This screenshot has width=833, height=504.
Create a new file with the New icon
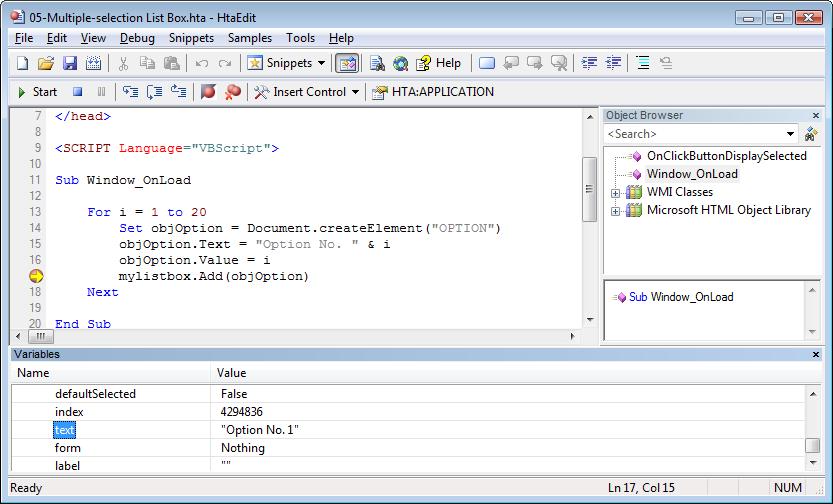click(22, 63)
